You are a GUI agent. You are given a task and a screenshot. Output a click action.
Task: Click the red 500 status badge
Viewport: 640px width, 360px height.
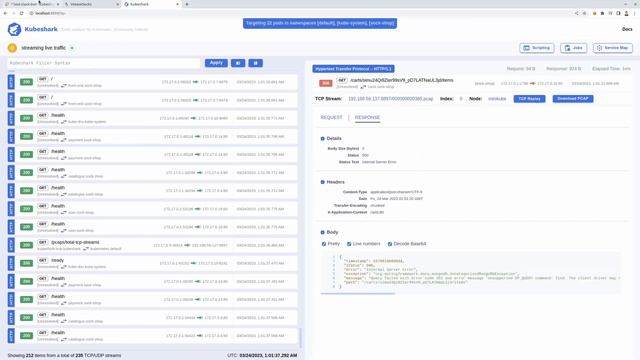(x=326, y=83)
